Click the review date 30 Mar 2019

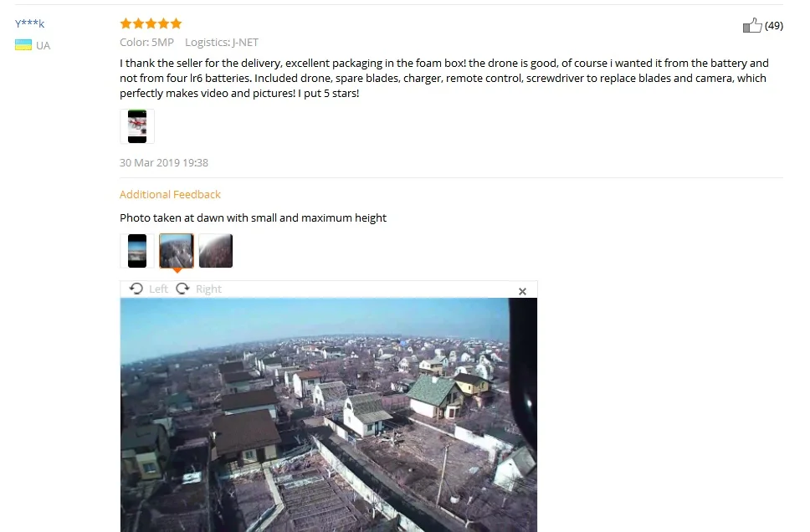(164, 163)
